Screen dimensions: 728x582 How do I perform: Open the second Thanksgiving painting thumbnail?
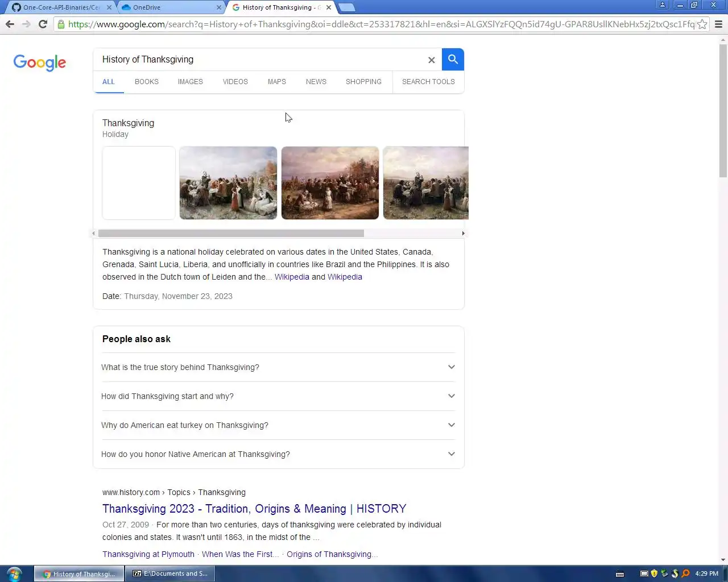228,183
